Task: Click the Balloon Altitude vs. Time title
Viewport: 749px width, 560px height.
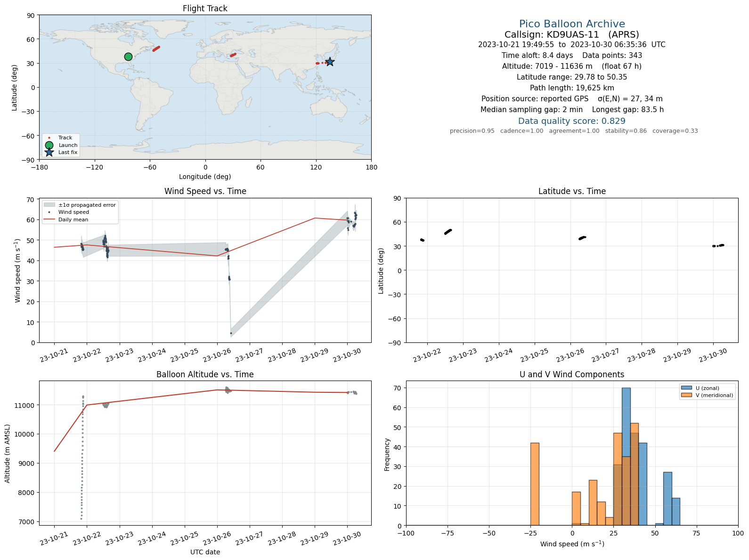Action: (205, 374)
